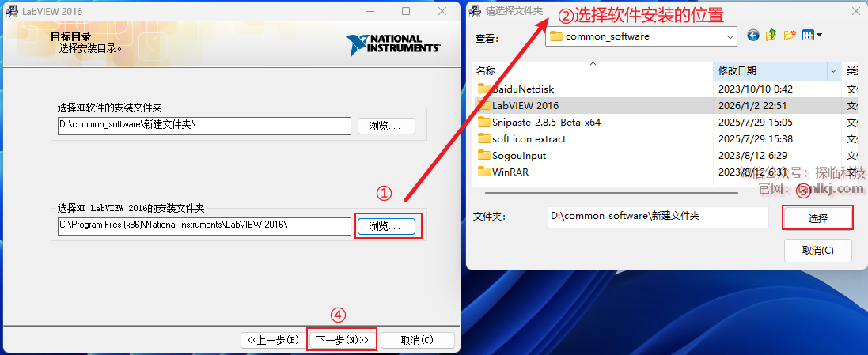
Task: Click the <<上一步(B) button
Action: 274,340
